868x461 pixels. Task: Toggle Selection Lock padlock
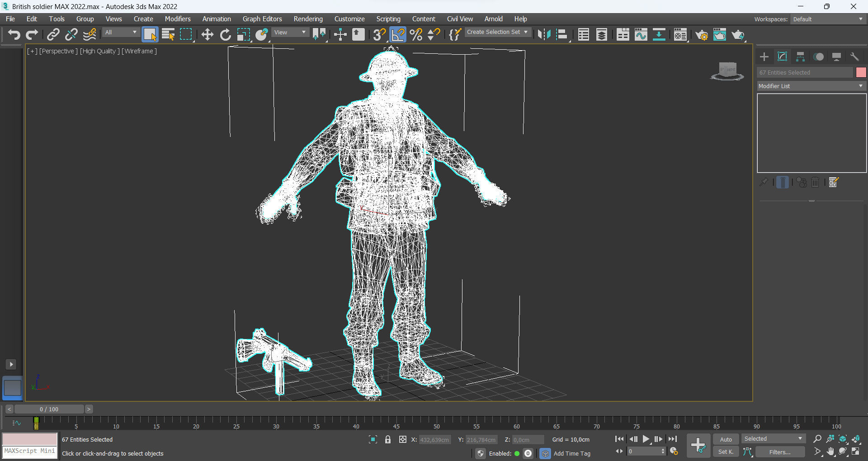click(x=388, y=439)
